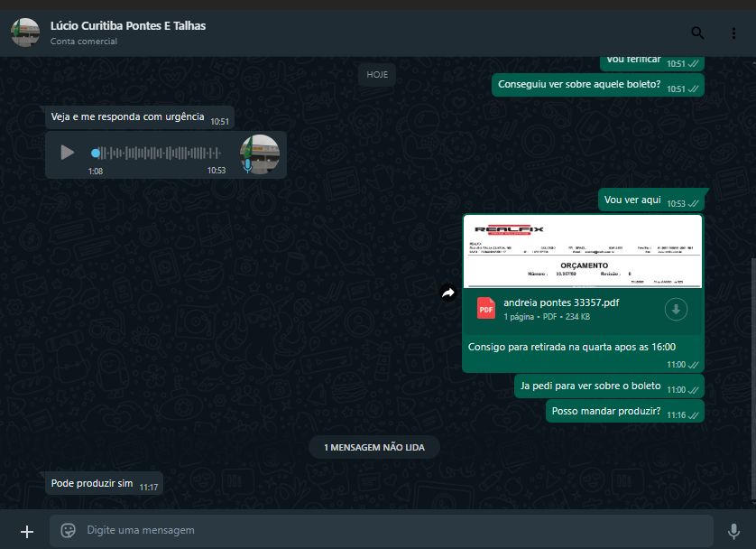
Task: Open Lúcio Curitiba Pontes E Talhas contact info
Action: click(128, 26)
